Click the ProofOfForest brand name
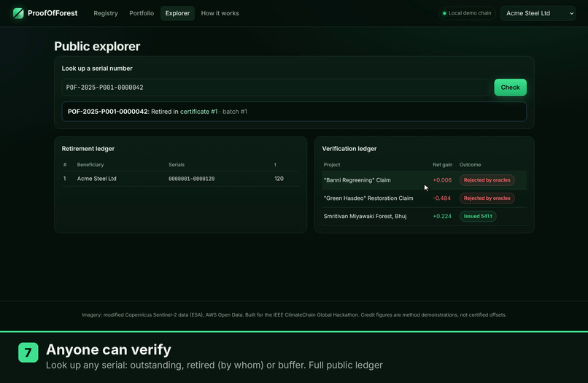 (x=53, y=13)
